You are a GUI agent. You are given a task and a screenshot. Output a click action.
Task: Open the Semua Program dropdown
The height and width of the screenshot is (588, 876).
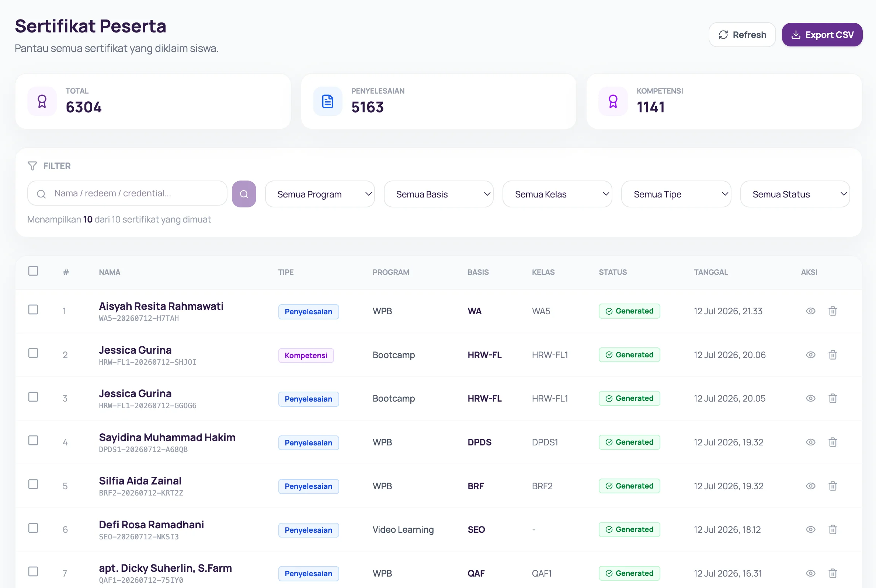coord(320,194)
